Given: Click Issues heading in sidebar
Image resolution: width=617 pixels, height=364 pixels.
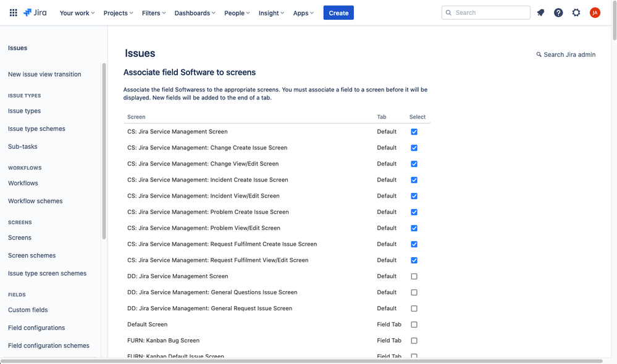Looking at the screenshot, I should point(18,48).
